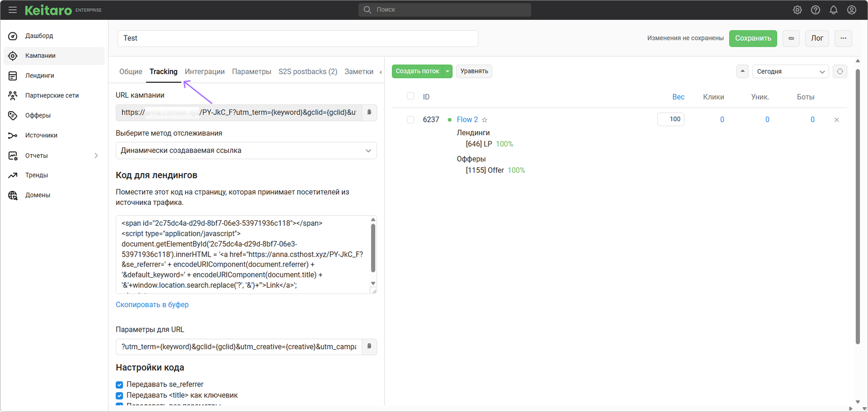Click the Тренды trend arrow icon
The height and width of the screenshot is (412, 868).
(x=13, y=175)
